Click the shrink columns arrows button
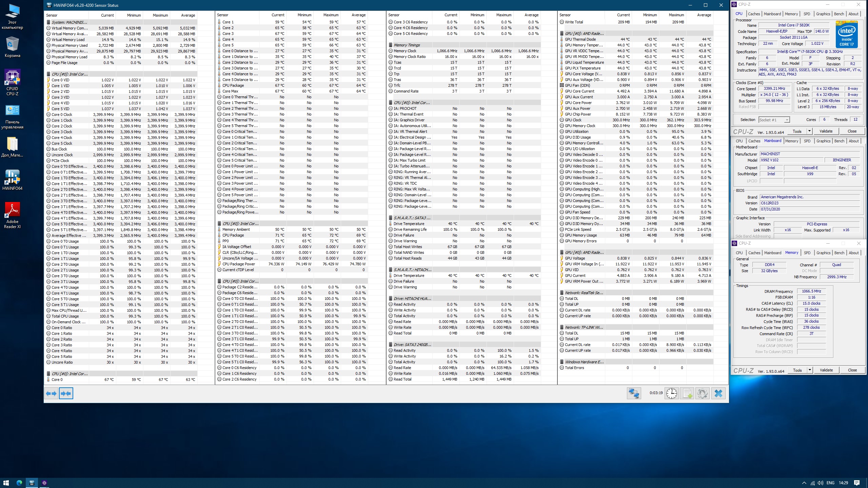 pos(66,393)
